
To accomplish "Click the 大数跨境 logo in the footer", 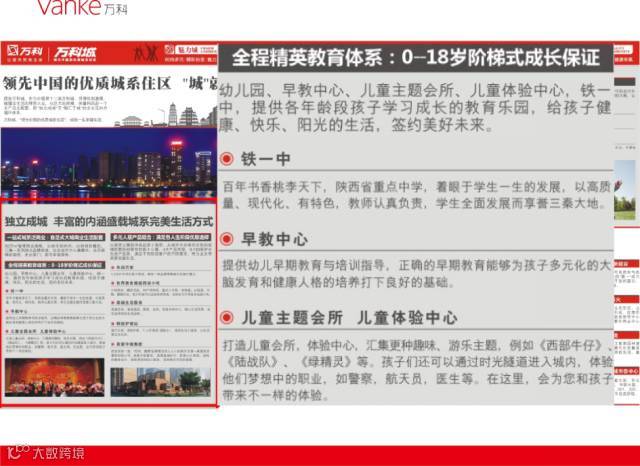I will point(46,453).
